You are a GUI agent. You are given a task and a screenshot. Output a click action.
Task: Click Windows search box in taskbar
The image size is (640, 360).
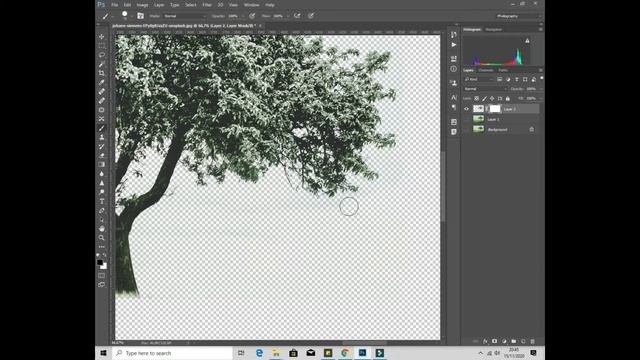point(172,353)
